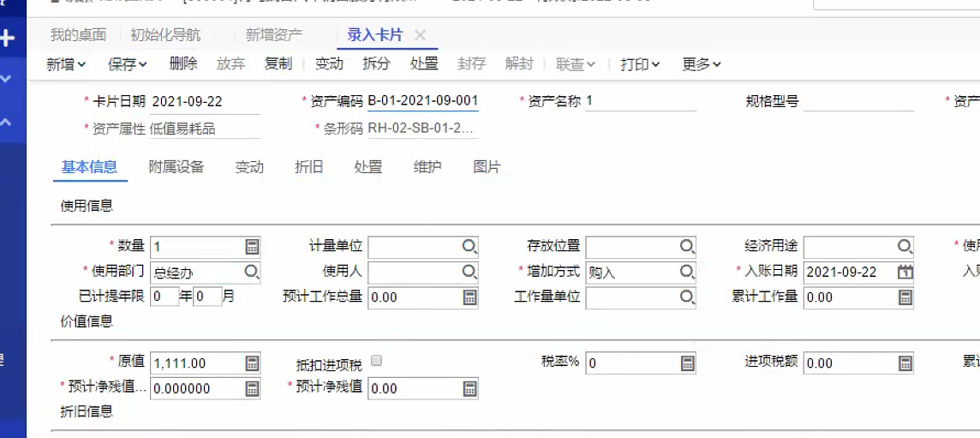The height and width of the screenshot is (438, 980).
Task: Click search icon in 使用人 field
Action: tap(469, 272)
